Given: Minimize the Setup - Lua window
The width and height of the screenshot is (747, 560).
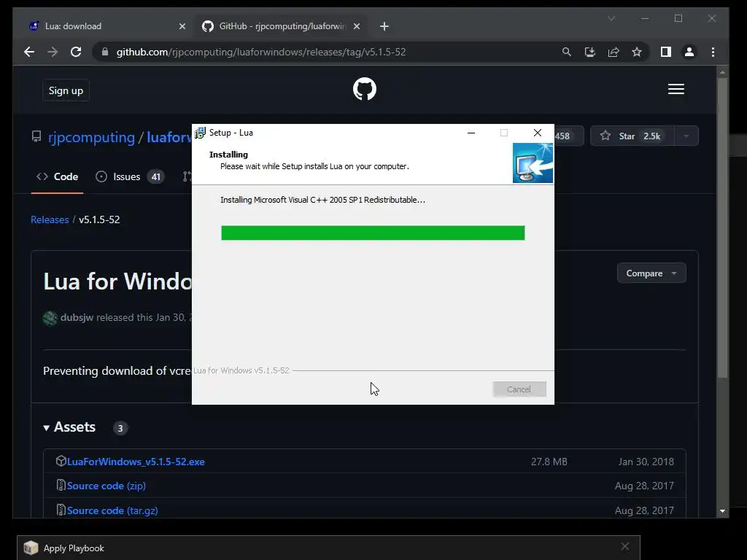Looking at the screenshot, I should (x=471, y=133).
